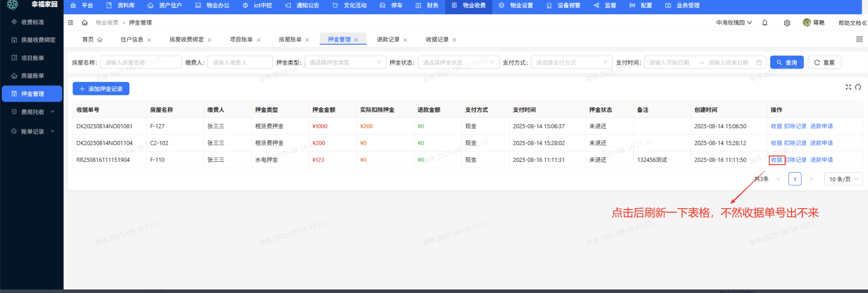Click 退款申请 for room F-127
Viewport: 868px width, 293px height.
pyautogui.click(x=821, y=126)
